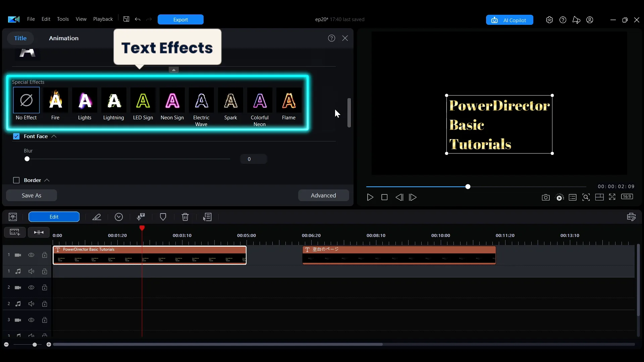
Task: Click the save project icon
Action: (126, 19)
